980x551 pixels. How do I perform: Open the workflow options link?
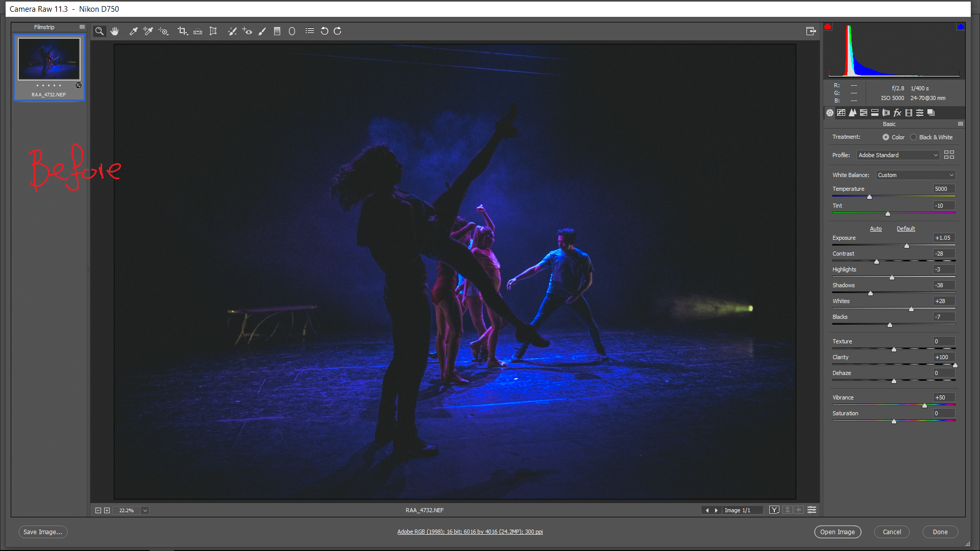(470, 531)
